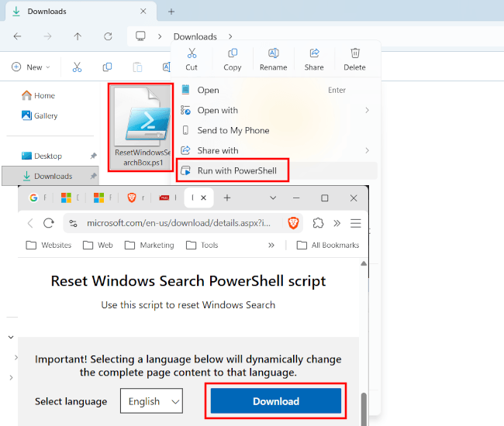Open the New item dropdown
The image size is (504, 426).
pyautogui.click(x=30, y=67)
